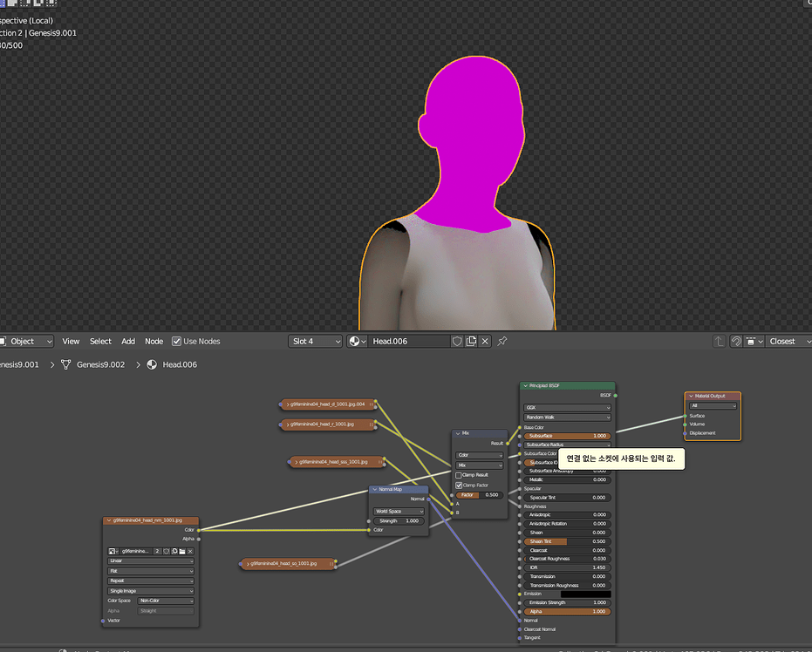Open World Space dropdown in Normal Map node

(x=399, y=512)
